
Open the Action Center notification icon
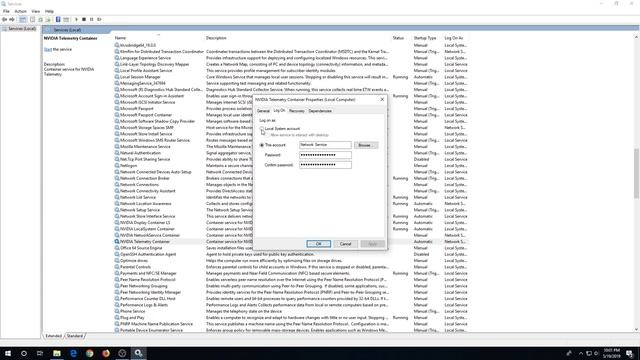click(629, 353)
